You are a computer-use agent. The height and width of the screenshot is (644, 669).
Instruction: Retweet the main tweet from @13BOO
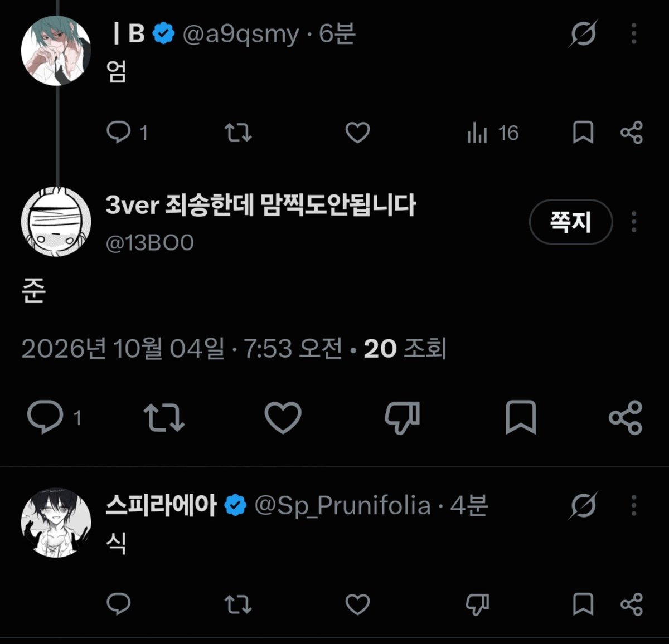164,417
